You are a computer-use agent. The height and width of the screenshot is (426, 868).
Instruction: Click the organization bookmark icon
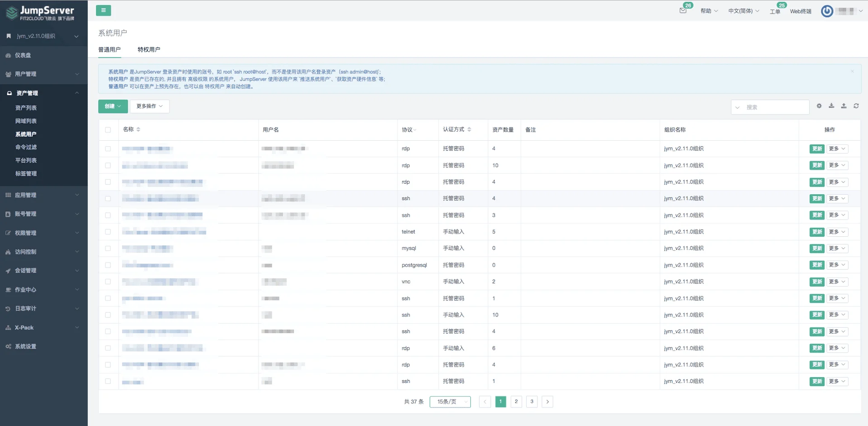(x=9, y=36)
